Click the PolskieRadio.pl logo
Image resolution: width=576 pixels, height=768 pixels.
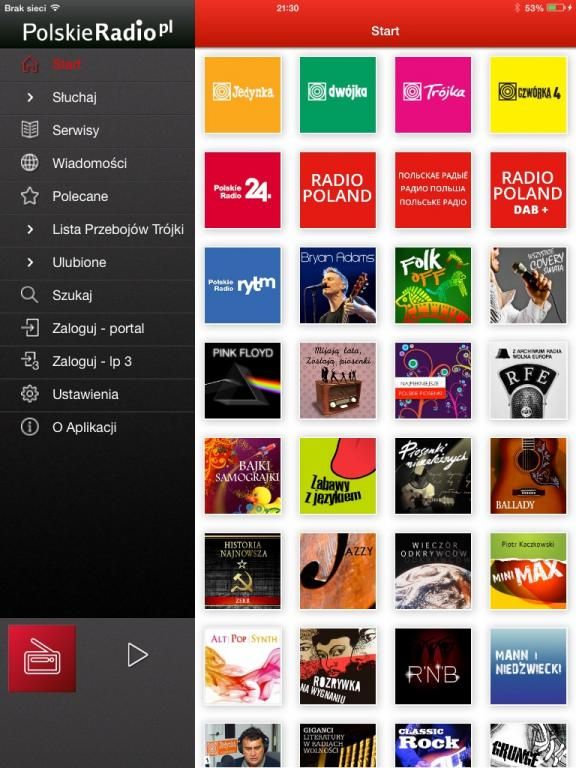pos(97,31)
